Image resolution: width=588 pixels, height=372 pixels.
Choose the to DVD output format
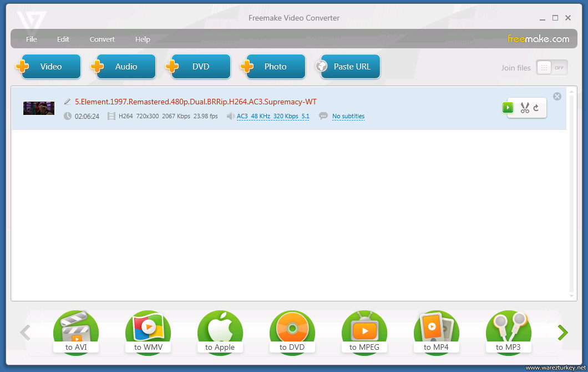tap(292, 332)
